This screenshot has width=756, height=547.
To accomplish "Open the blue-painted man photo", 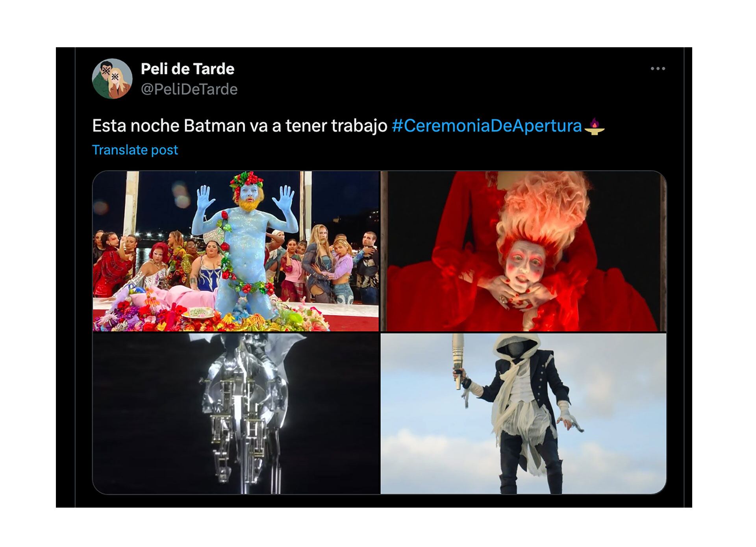I will [x=235, y=251].
